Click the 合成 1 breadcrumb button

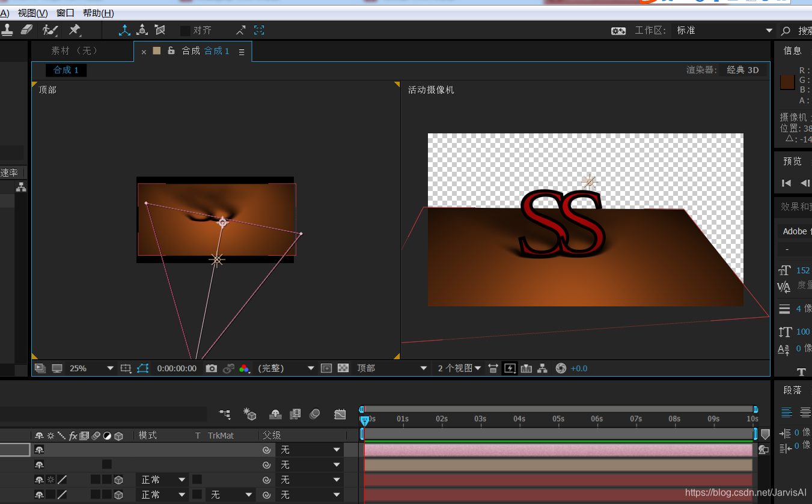(66, 70)
